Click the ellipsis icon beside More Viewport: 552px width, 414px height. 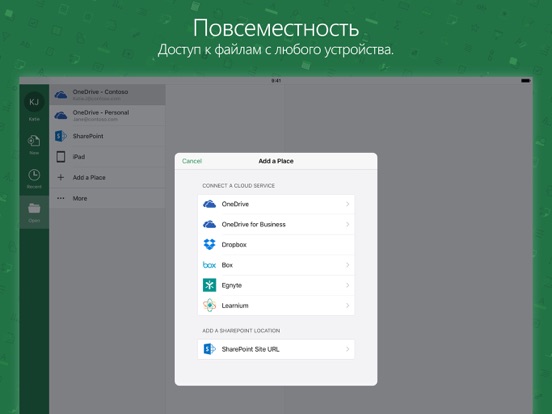tap(61, 198)
